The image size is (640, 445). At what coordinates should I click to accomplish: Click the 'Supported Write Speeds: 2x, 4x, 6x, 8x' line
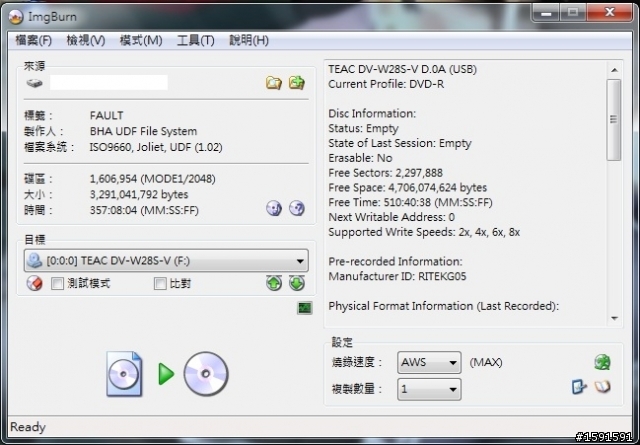point(424,232)
